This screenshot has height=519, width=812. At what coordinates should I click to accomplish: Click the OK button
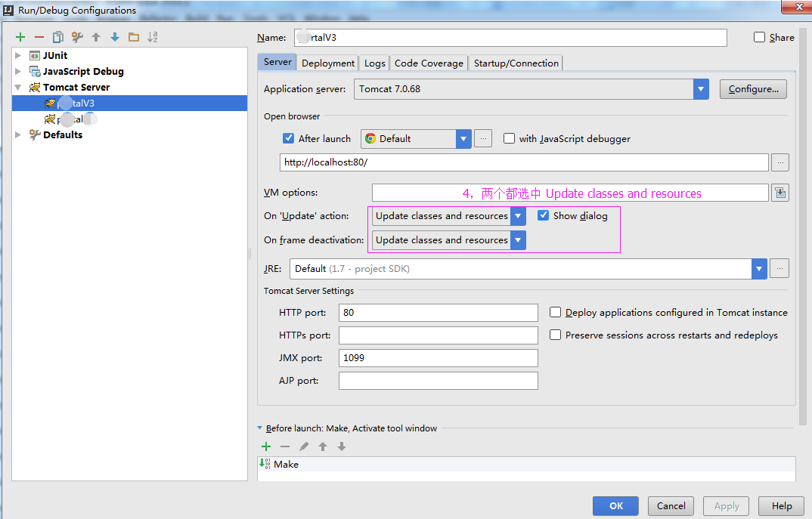pyautogui.click(x=615, y=506)
